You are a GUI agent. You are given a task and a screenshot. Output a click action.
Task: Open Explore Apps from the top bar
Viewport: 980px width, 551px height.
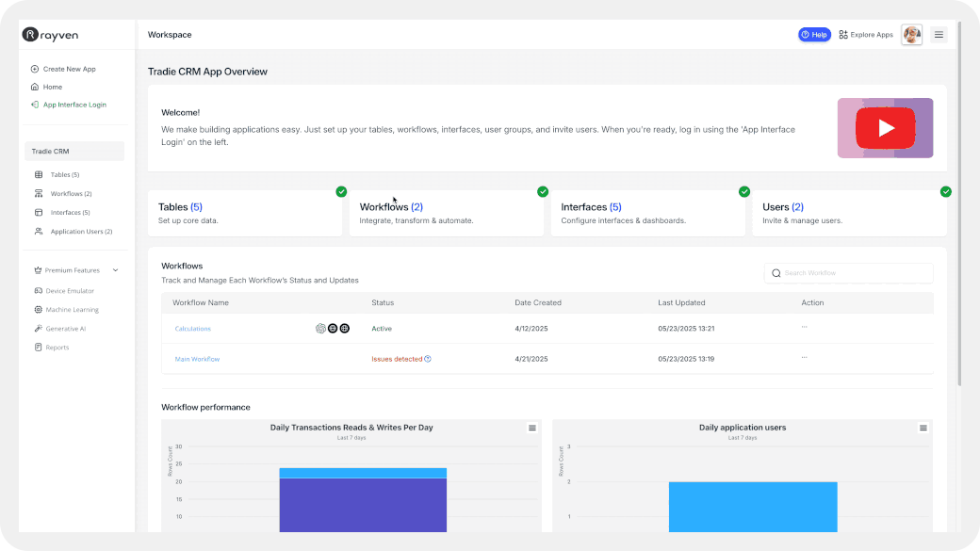[x=866, y=35]
